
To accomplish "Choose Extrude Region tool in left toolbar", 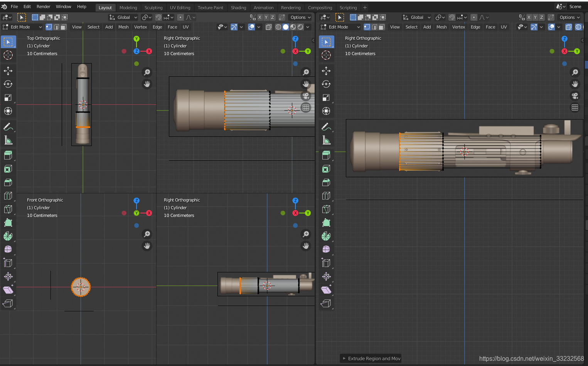I will [x=8, y=155].
